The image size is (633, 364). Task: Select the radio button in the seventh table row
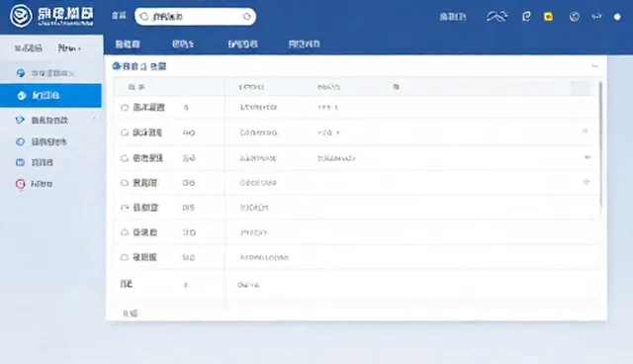tap(125, 257)
